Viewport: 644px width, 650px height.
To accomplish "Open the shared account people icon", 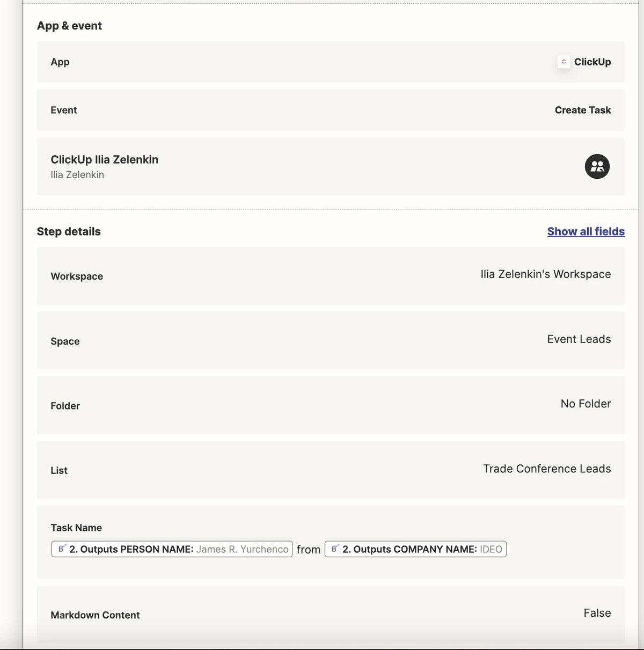I will 597,166.
